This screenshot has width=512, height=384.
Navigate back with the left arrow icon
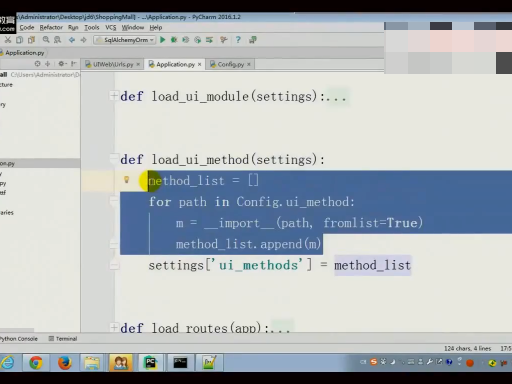pyautogui.click(x=72, y=40)
